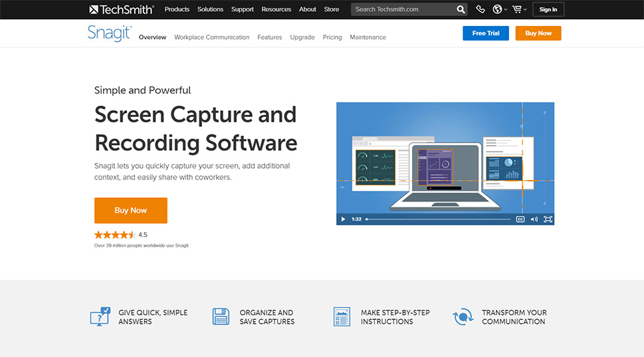Click the Simple and Powerful subtitle
The width and height of the screenshot is (644, 357).
(x=142, y=90)
